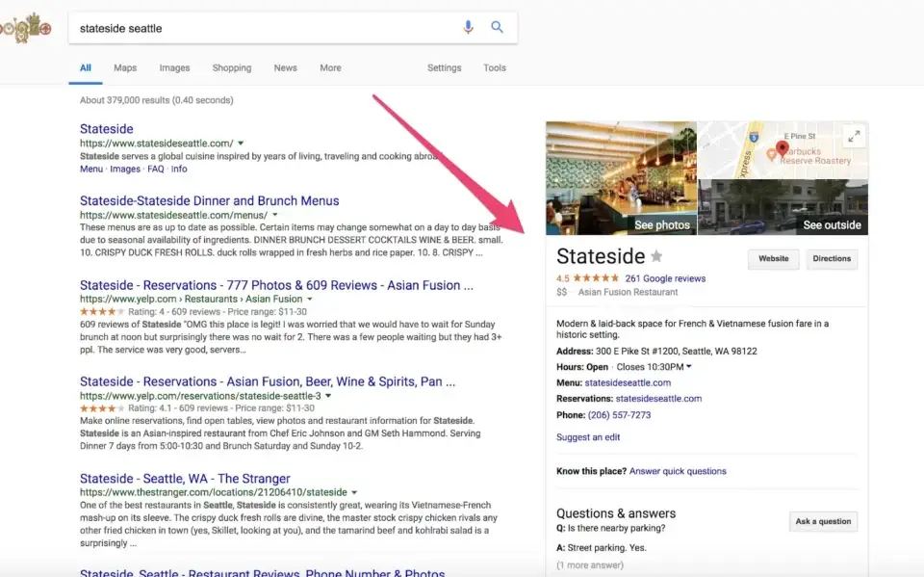The image size is (924, 577).
Task: Open the Menu statesideseattle.com link
Action: 628,382
